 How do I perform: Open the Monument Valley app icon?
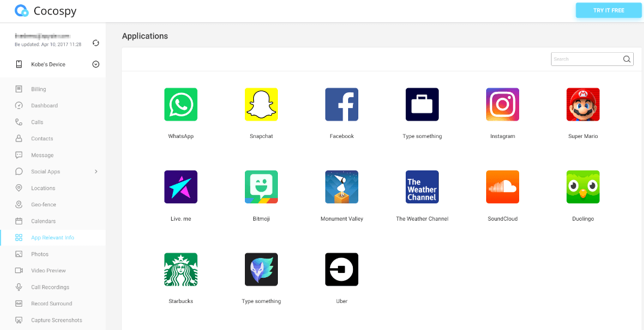click(342, 187)
